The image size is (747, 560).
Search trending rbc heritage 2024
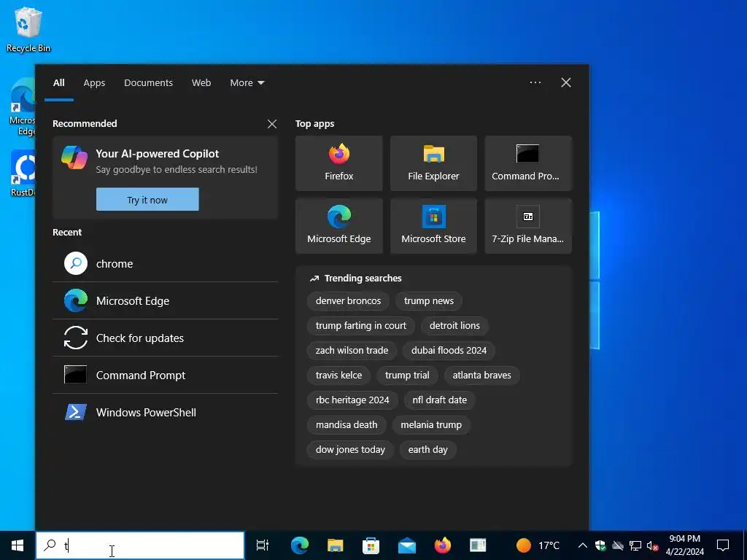pos(352,400)
